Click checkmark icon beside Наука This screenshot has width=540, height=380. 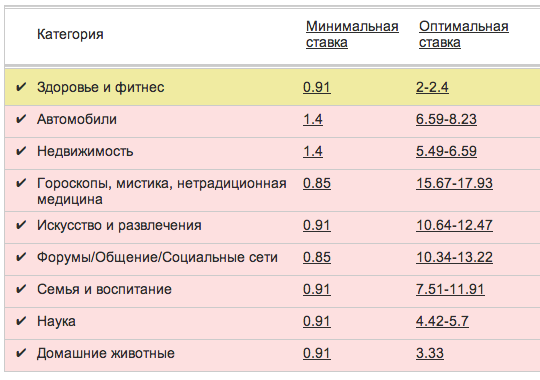[x=21, y=321]
